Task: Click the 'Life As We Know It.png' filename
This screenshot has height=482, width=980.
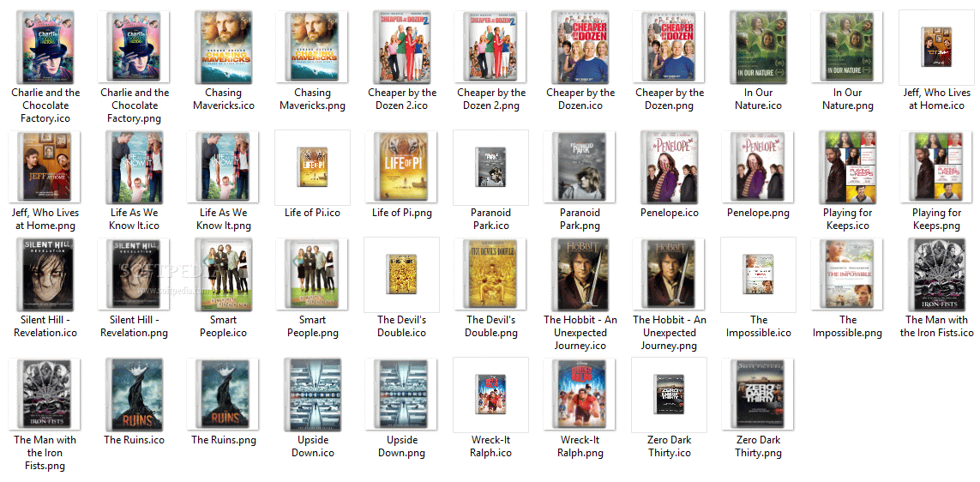Action: click(x=223, y=220)
